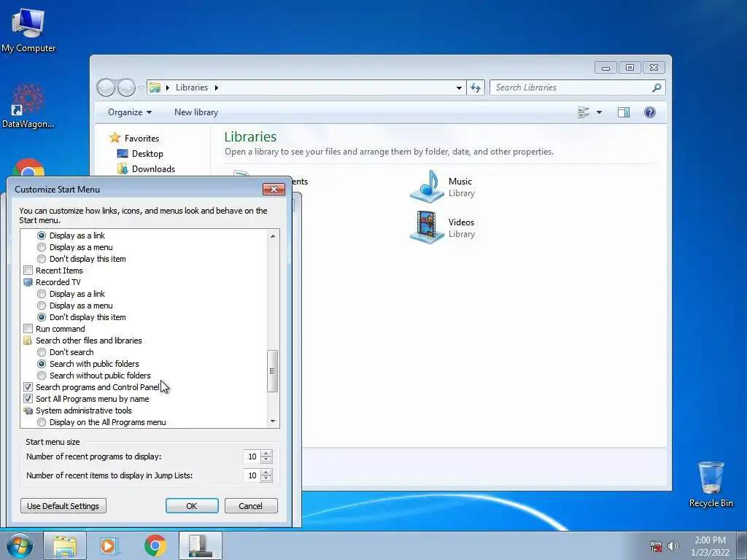Click the Favorites star icon in navigation pane
The width and height of the screenshot is (747, 560).
(115, 138)
